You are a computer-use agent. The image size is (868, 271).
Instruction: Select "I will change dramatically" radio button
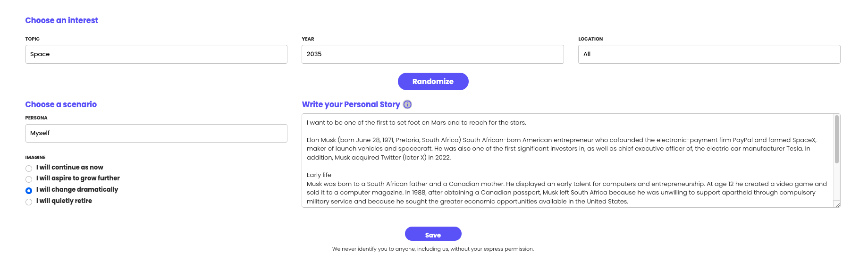tap(29, 191)
